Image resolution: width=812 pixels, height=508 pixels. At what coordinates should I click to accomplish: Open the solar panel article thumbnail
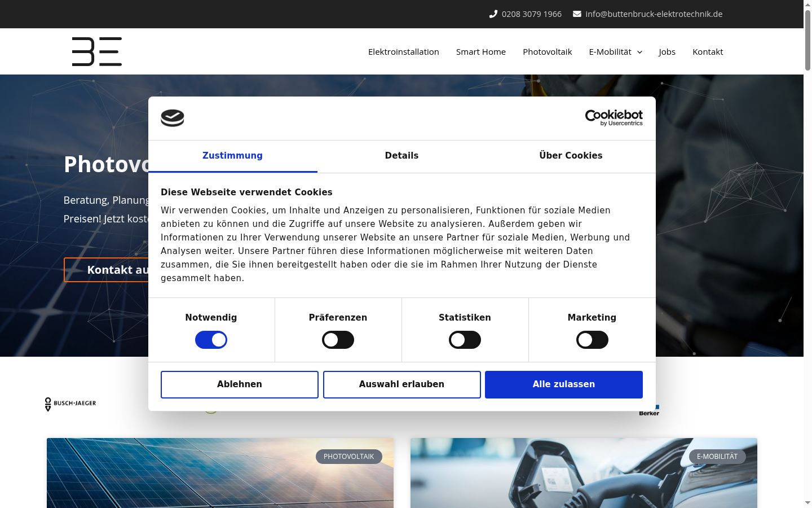click(x=220, y=473)
